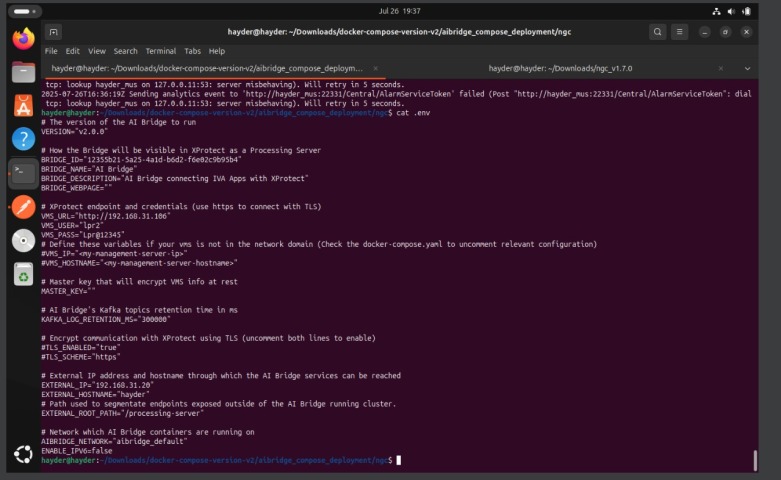The image size is (781, 480).
Task: Open the Trash from the dock
Action: 22,274
